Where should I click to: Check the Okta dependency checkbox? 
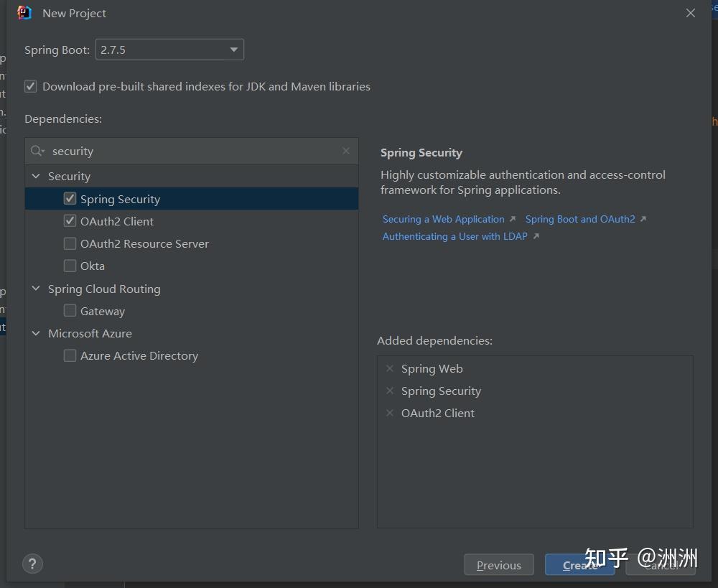[70, 266]
